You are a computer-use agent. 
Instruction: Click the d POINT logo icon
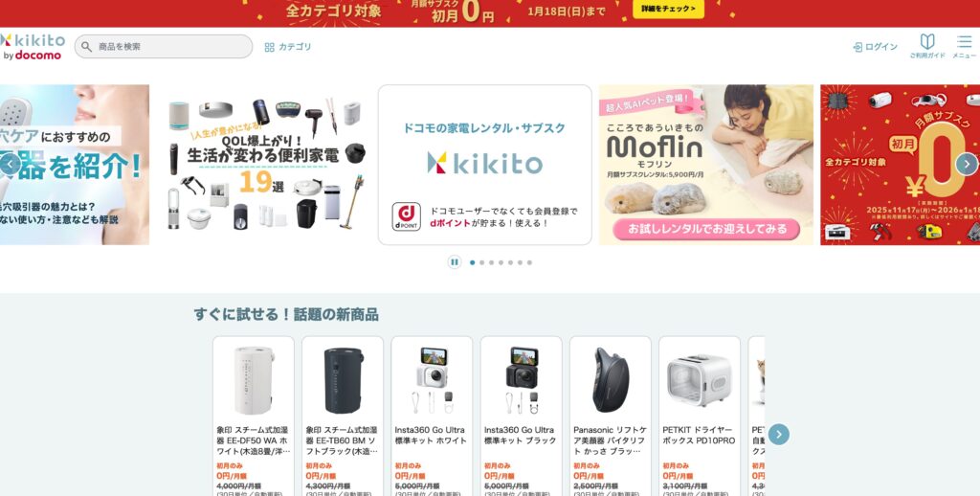(x=406, y=216)
